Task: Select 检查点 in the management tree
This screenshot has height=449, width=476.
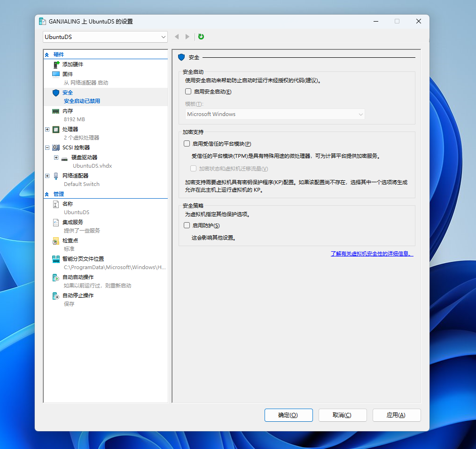Action: click(70, 240)
